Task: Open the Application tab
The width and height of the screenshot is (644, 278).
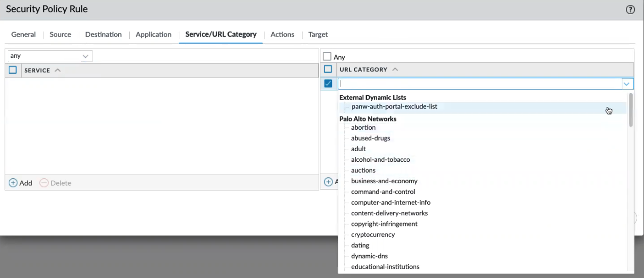Action: pyautogui.click(x=154, y=35)
